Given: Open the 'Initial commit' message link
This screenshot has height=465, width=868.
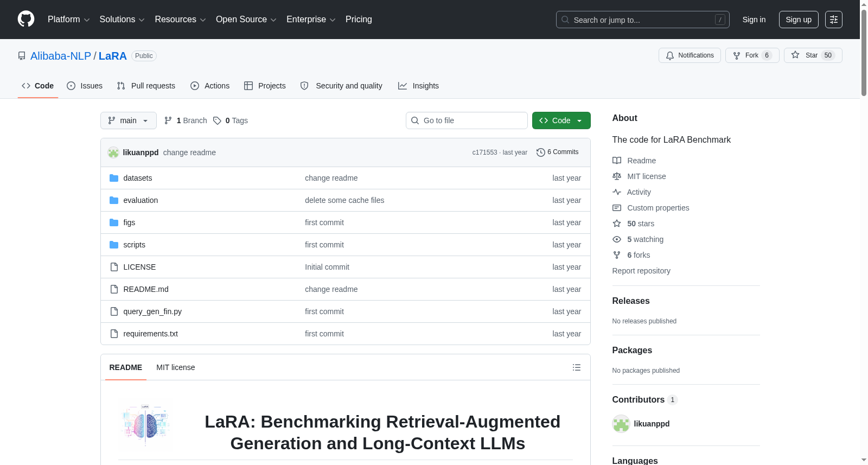Looking at the screenshot, I should pos(327,267).
